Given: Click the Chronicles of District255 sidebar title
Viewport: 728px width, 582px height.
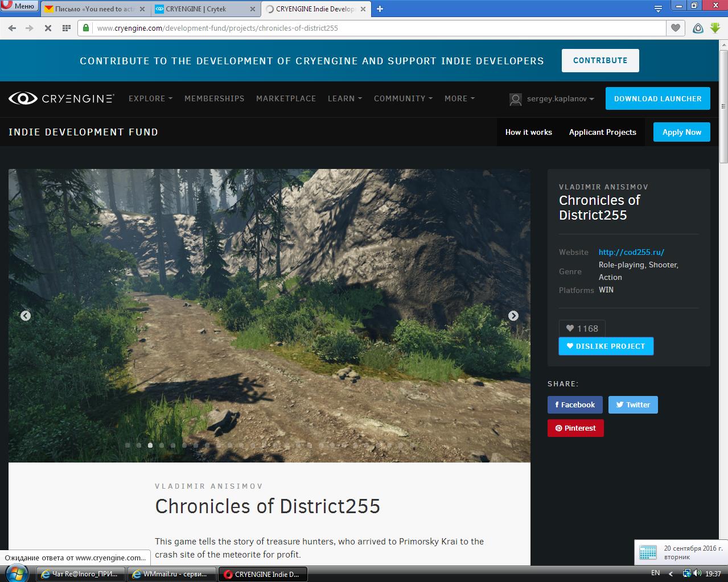Looking at the screenshot, I should (x=599, y=208).
